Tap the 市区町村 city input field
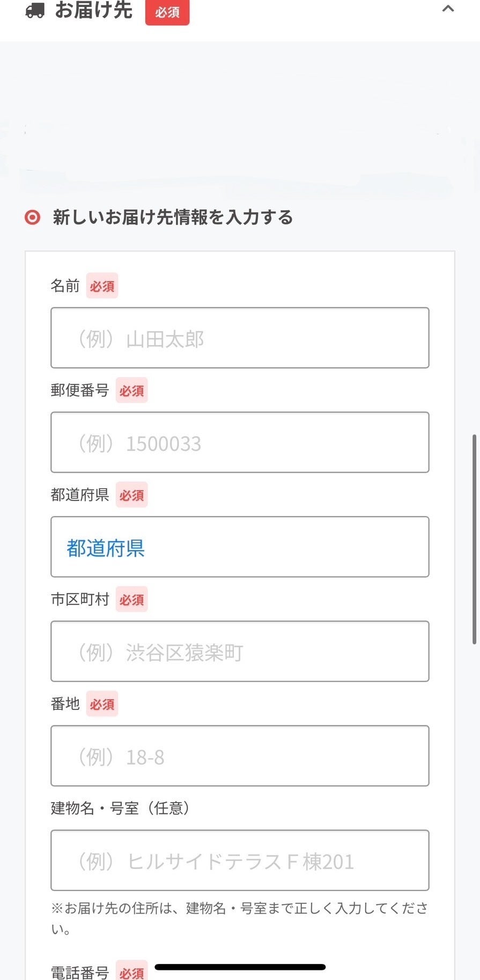The width and height of the screenshot is (480, 980). pos(240,651)
